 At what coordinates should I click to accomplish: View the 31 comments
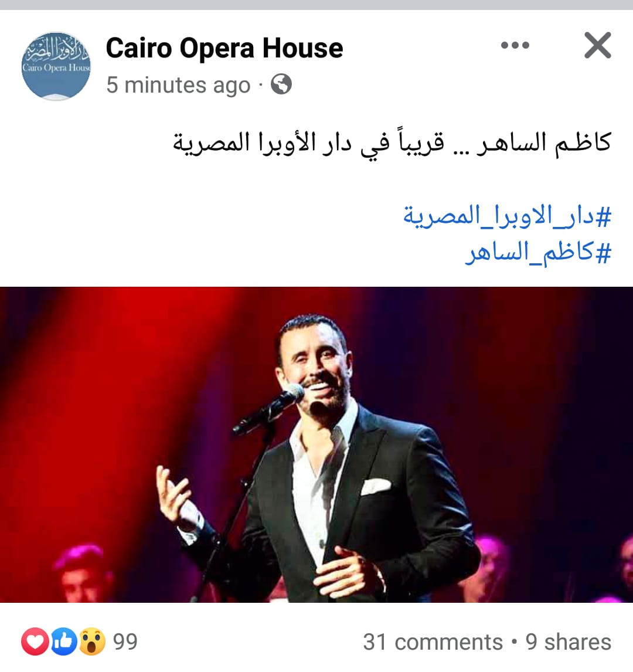coord(433,642)
